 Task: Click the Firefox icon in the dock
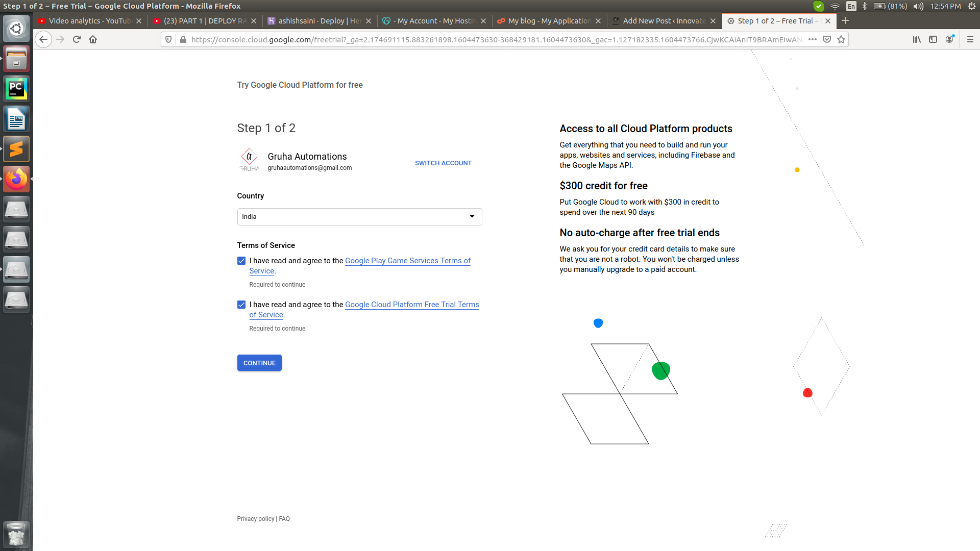(x=16, y=179)
